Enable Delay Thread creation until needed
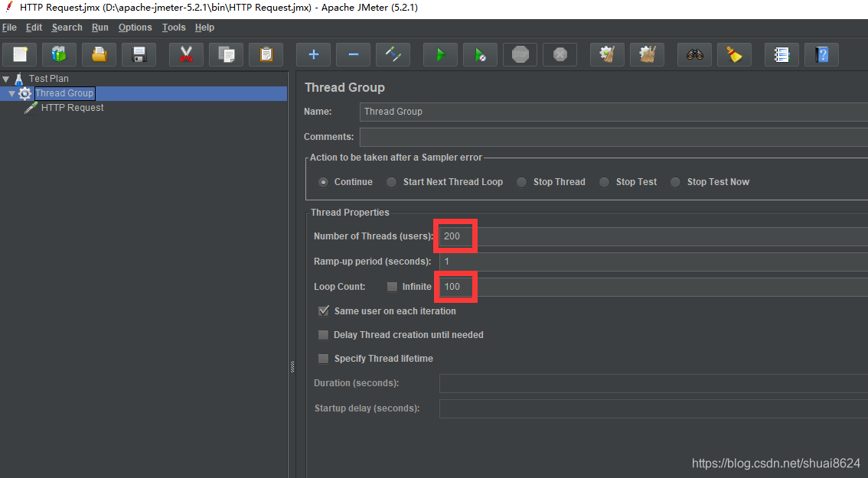Viewport: 868px width, 478px height. pyautogui.click(x=323, y=335)
